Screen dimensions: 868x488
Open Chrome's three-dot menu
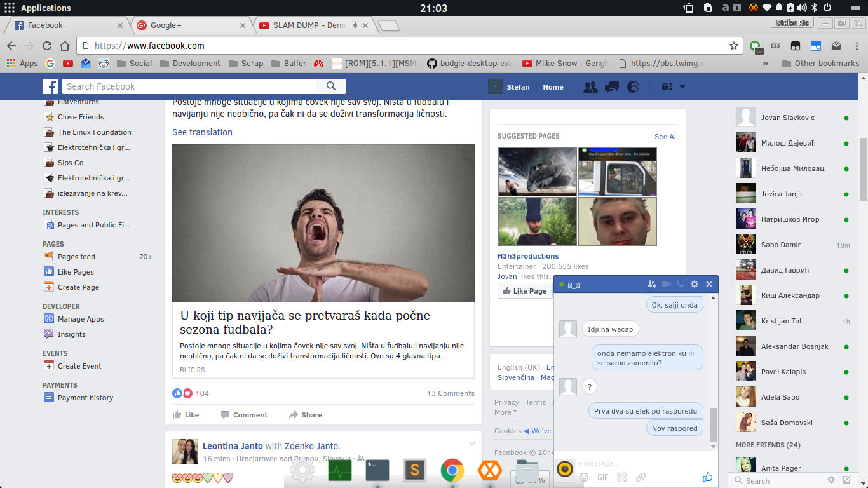pos(857,46)
